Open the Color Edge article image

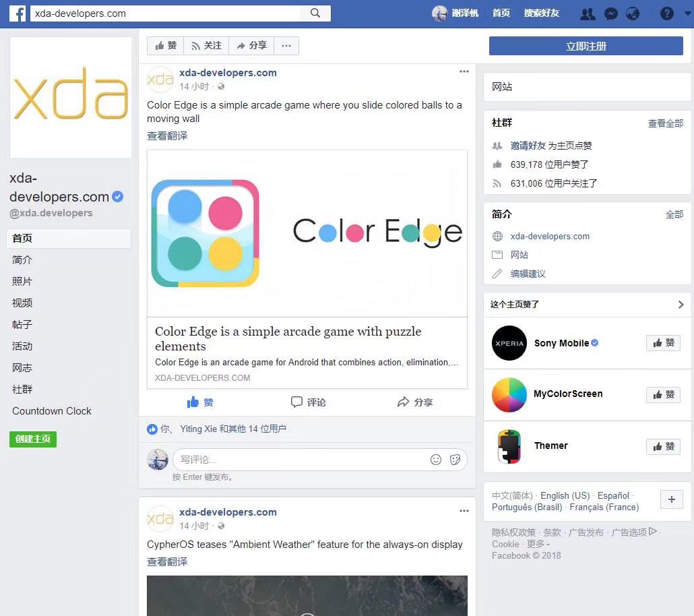click(307, 233)
